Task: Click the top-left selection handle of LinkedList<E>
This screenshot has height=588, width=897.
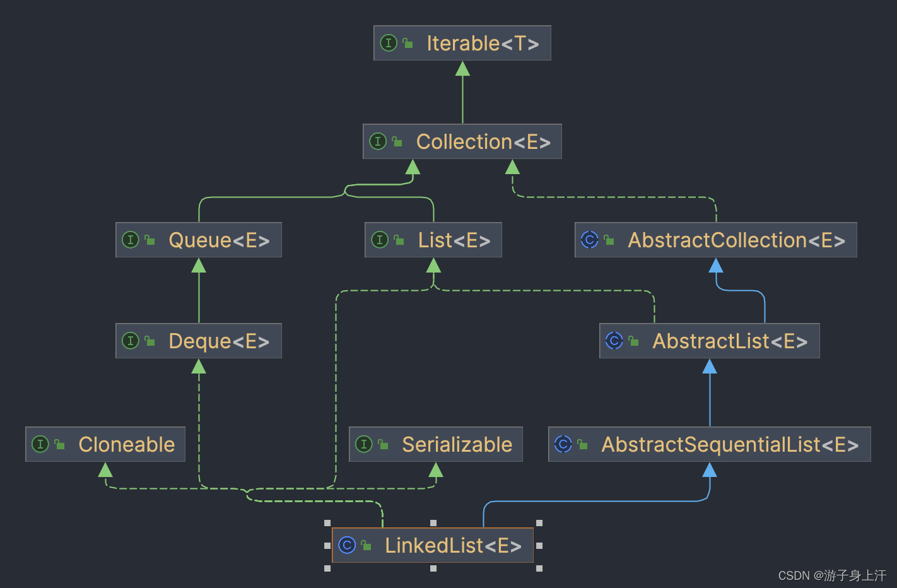Action: click(x=327, y=523)
